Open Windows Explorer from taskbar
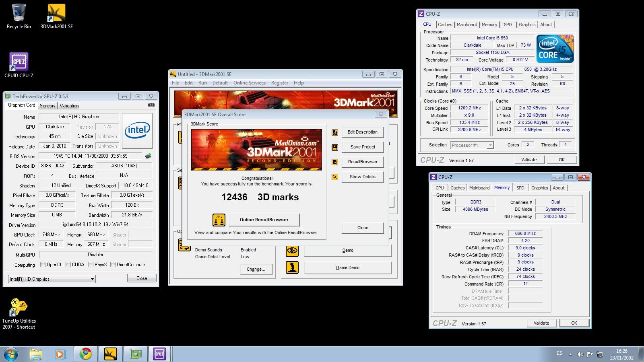The width and height of the screenshot is (644, 362). pos(36,354)
